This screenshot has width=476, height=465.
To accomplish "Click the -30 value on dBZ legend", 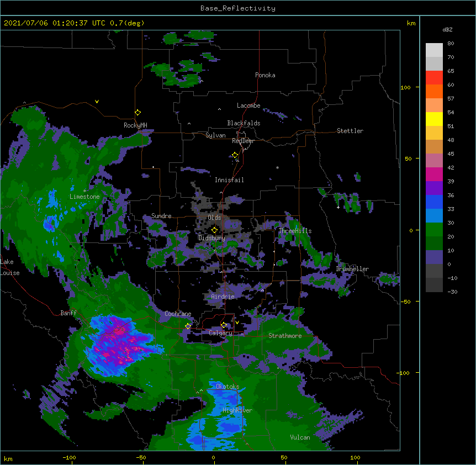I will 452,292.
